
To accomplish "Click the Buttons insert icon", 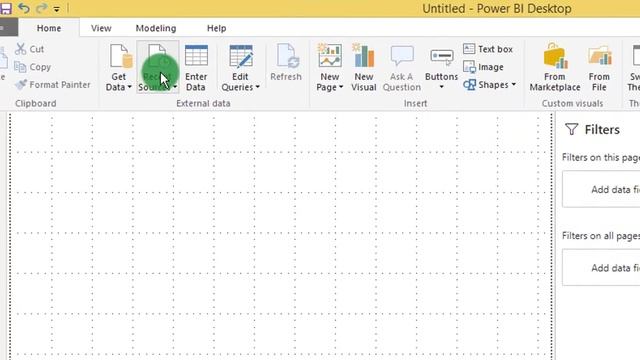I will point(442,57).
